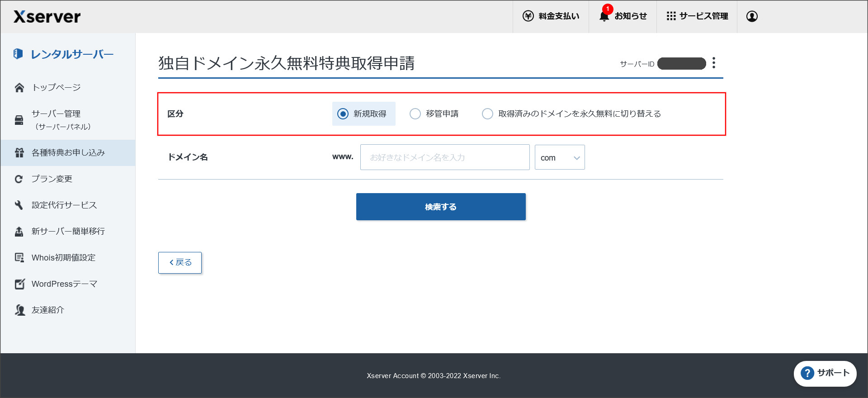Click the サービス管理 header link text
The height and width of the screenshot is (398, 868).
click(x=704, y=16)
